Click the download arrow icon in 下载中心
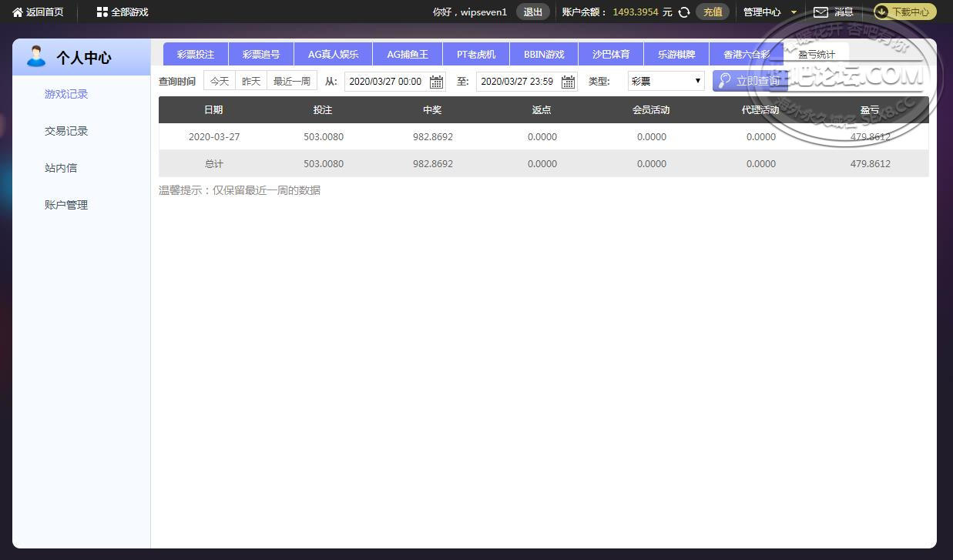 coord(882,12)
